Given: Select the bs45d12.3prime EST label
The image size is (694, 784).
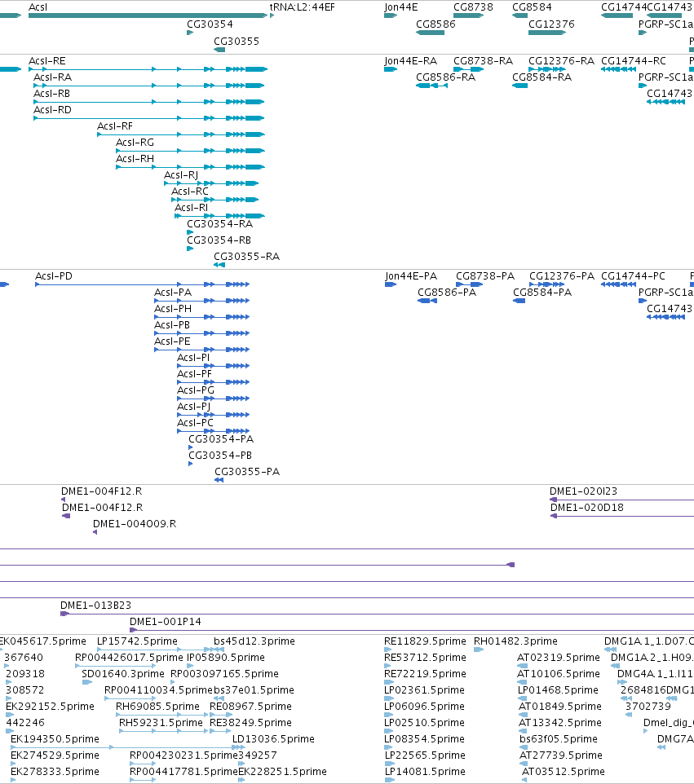Looking at the screenshot, I should coord(254,641).
